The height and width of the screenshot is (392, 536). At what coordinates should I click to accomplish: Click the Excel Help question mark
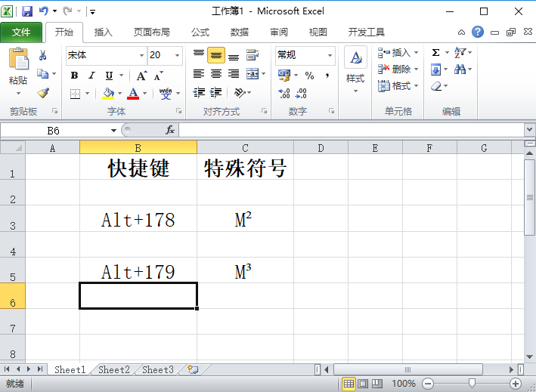tap(478, 32)
